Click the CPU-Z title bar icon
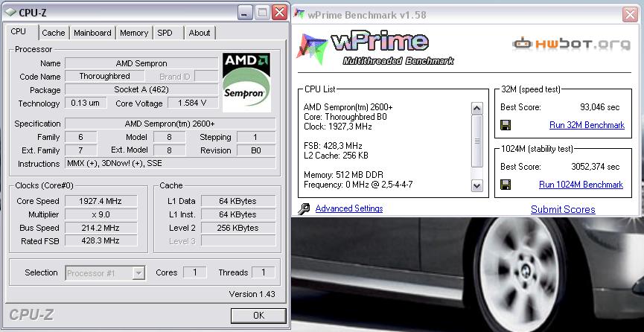Image resolution: width=644 pixels, height=332 pixels. click(x=10, y=13)
